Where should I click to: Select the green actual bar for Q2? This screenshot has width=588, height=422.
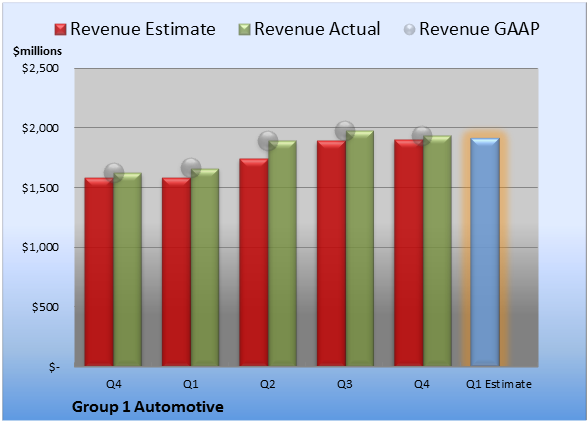(282, 253)
